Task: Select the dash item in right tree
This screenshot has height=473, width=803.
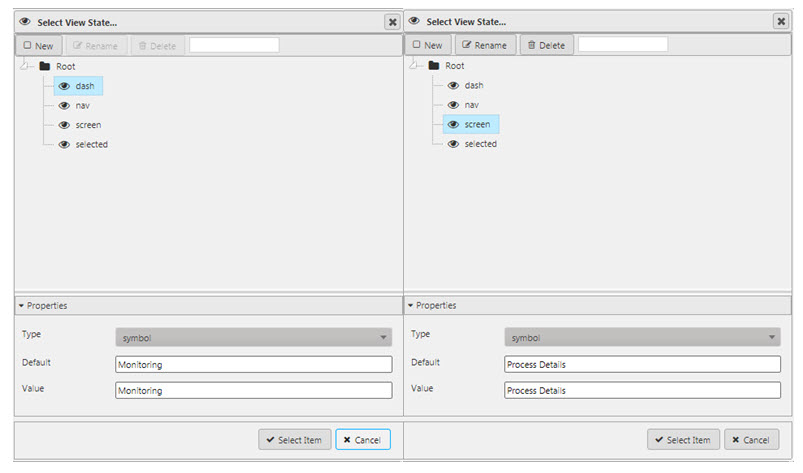Action: (474, 86)
